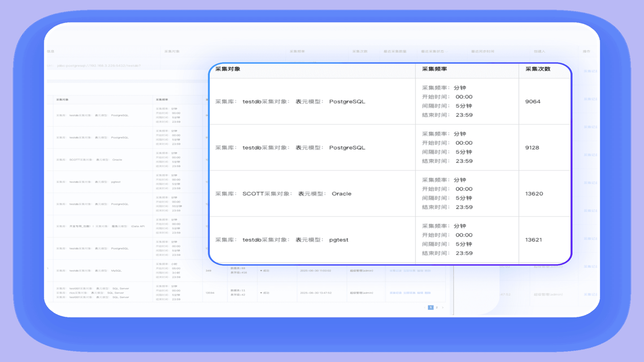Image resolution: width=644 pixels, height=362 pixels.
Task: Click the testdb pgtest row in the enlarged callout
Action: coord(390,240)
